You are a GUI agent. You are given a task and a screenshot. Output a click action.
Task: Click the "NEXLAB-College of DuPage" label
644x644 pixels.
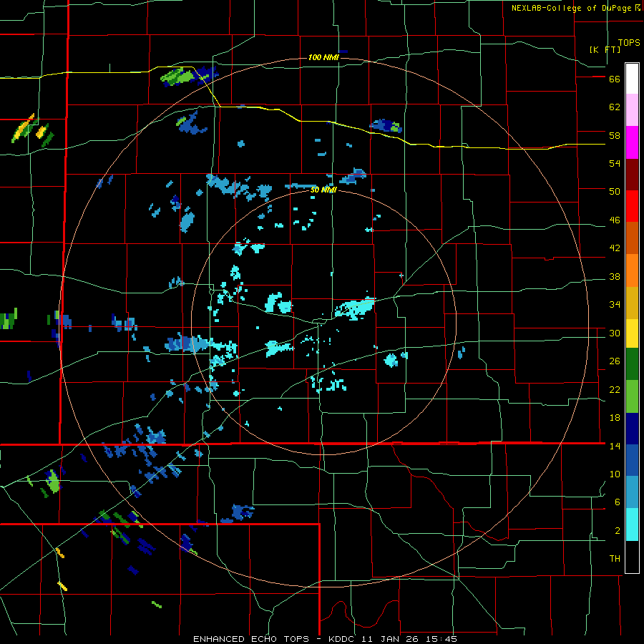point(571,8)
